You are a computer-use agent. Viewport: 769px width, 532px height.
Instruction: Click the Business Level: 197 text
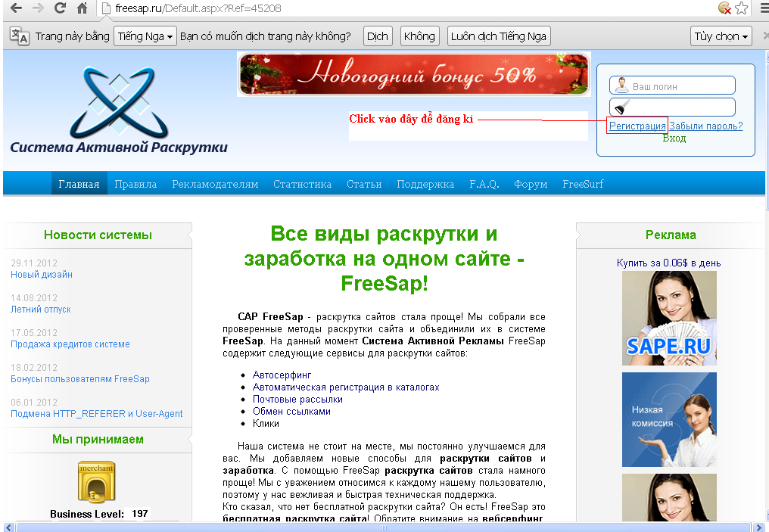(99, 513)
